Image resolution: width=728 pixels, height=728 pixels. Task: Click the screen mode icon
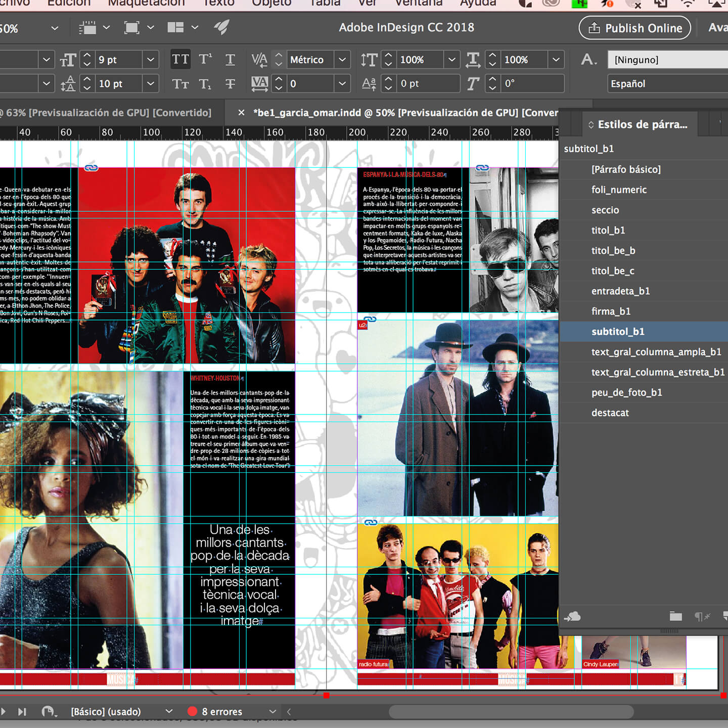coord(132,27)
